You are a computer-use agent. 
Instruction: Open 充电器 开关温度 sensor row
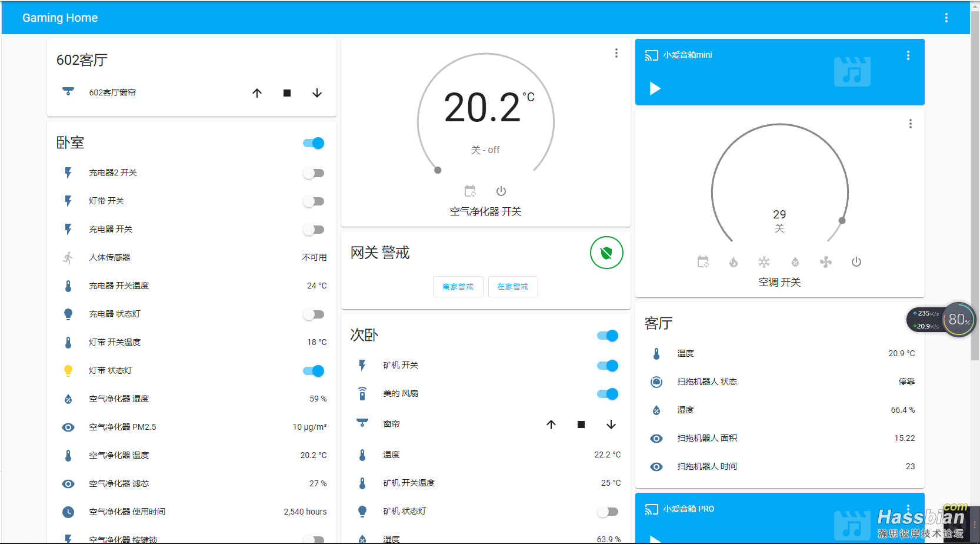click(x=192, y=286)
